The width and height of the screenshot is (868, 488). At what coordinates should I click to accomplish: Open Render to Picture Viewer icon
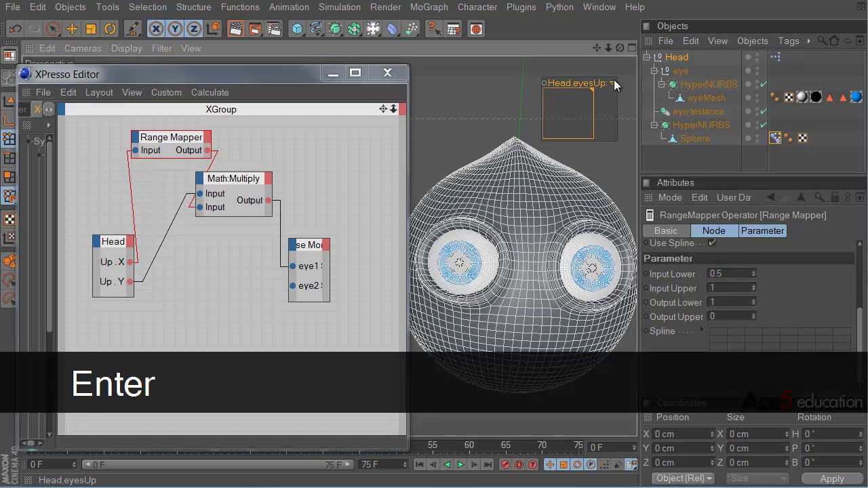[x=255, y=29]
